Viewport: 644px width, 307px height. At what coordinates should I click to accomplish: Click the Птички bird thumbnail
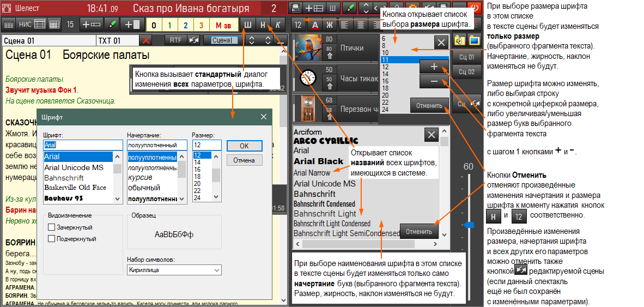pyautogui.click(x=307, y=47)
